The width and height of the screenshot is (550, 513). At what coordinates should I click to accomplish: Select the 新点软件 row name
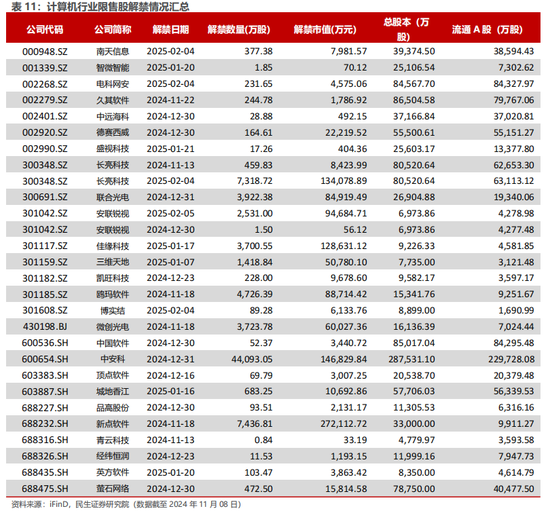[x=113, y=424]
